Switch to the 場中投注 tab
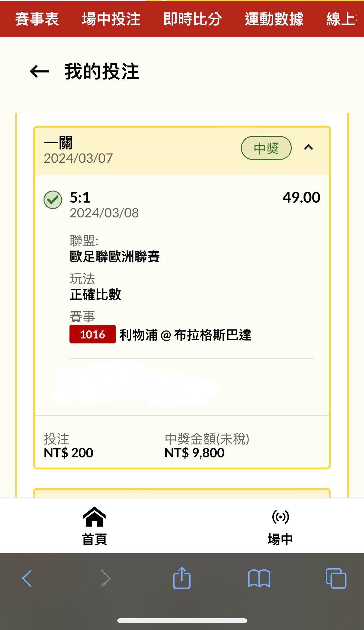The height and width of the screenshot is (630, 364). click(x=111, y=19)
